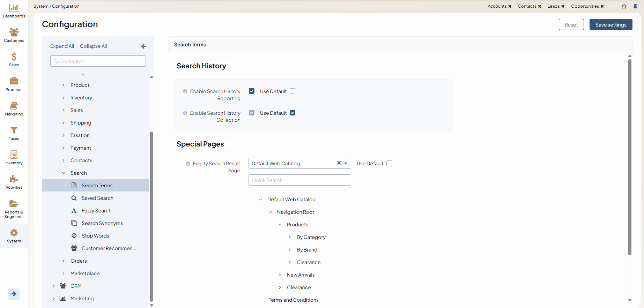Click the Expand All link
This screenshot has height=308, width=644.
coord(62,46)
